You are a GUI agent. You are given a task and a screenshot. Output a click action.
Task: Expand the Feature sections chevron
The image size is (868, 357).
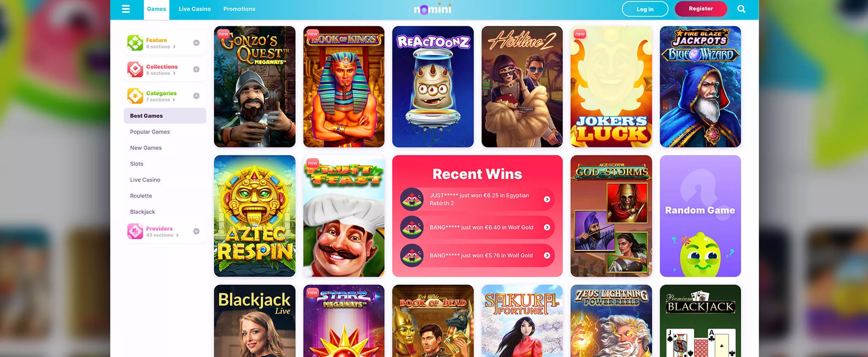[x=196, y=43]
